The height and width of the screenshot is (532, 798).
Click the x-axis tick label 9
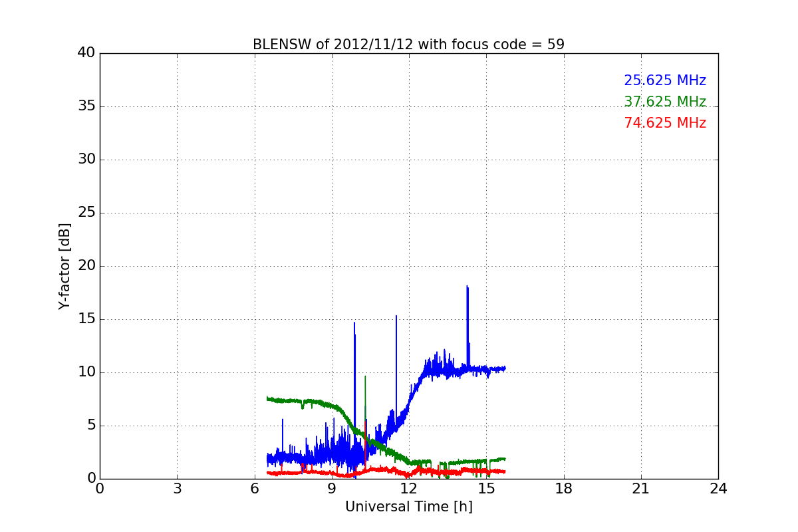pyautogui.click(x=332, y=489)
